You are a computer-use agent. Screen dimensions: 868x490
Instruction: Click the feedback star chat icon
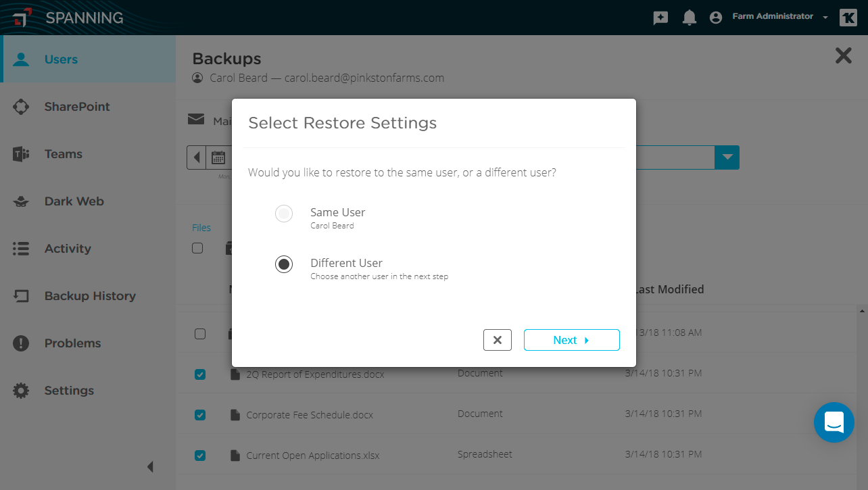click(660, 18)
